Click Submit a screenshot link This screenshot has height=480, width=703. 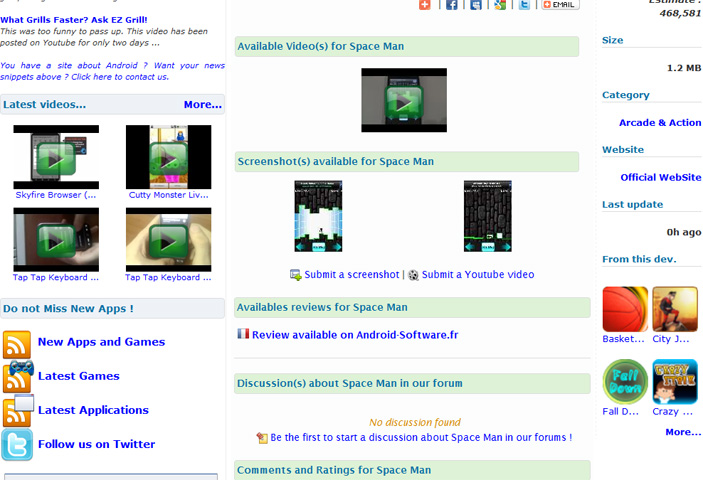[352, 275]
